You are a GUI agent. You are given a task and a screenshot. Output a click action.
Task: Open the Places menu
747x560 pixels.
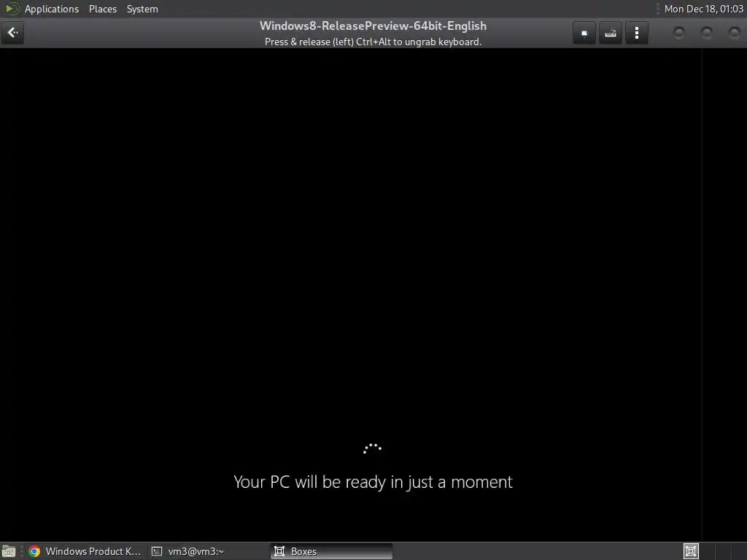[x=102, y=9]
